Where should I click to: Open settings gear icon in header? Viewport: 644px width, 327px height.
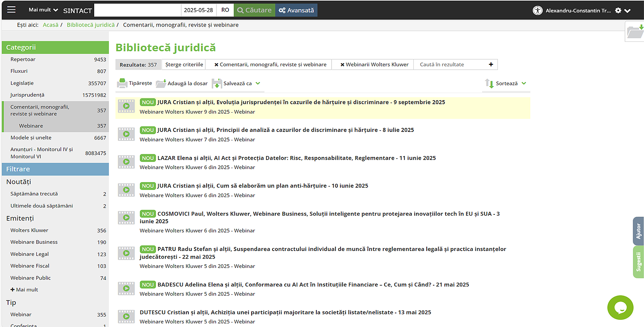(x=618, y=10)
